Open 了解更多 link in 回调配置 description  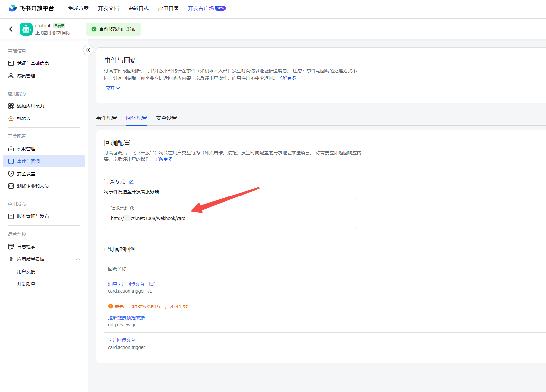point(164,159)
